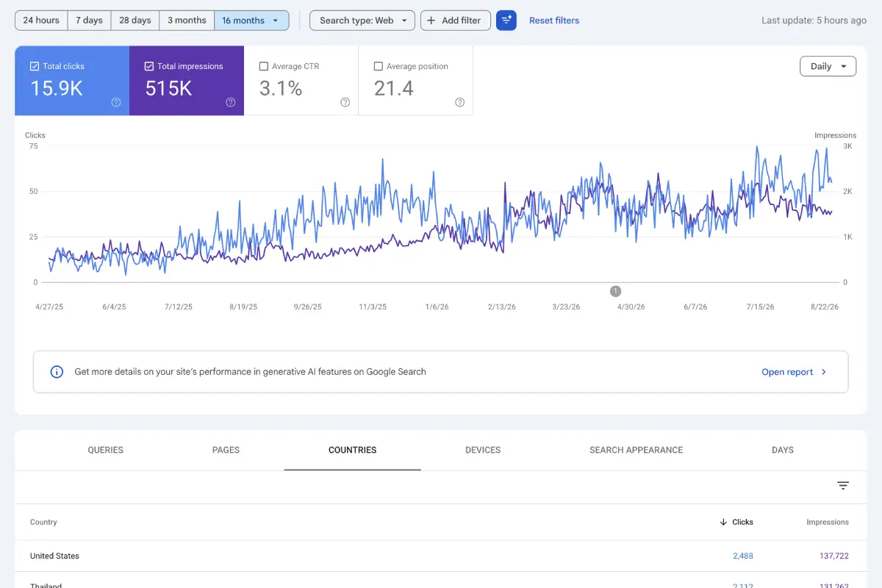Click the 21.4 average position value
Viewport: 882px width, 588px height.
394,88
